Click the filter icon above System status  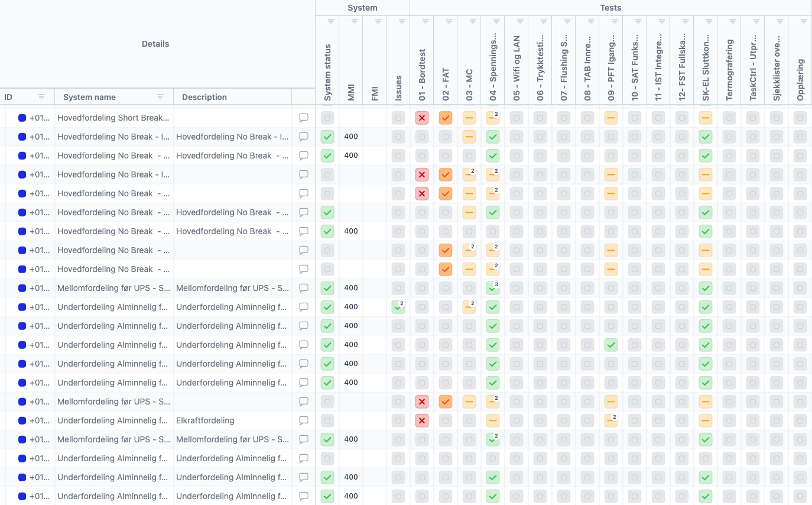pos(331,22)
